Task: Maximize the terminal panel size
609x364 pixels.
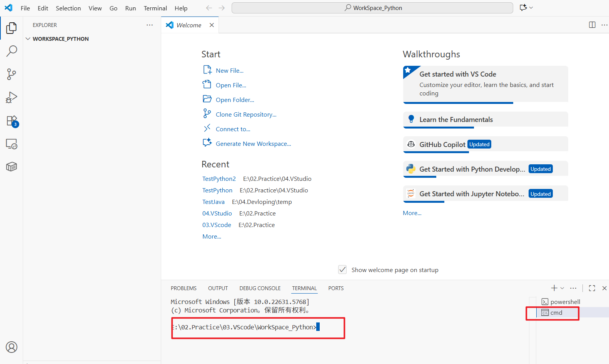Action: coord(592,288)
